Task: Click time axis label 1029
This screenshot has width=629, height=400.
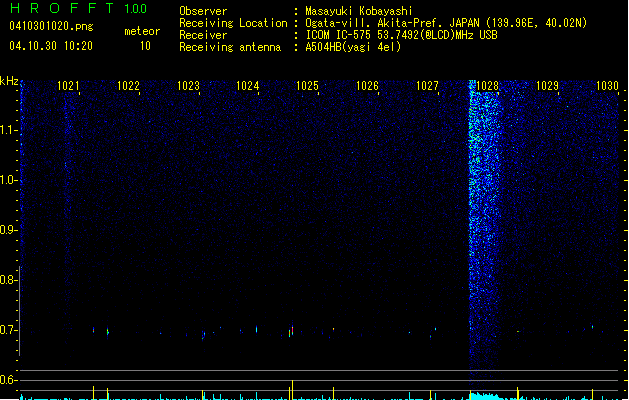Action: 547,86
